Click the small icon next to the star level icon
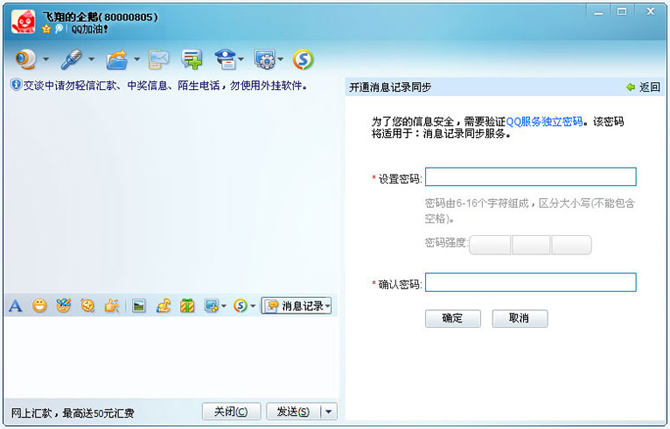 59,29
